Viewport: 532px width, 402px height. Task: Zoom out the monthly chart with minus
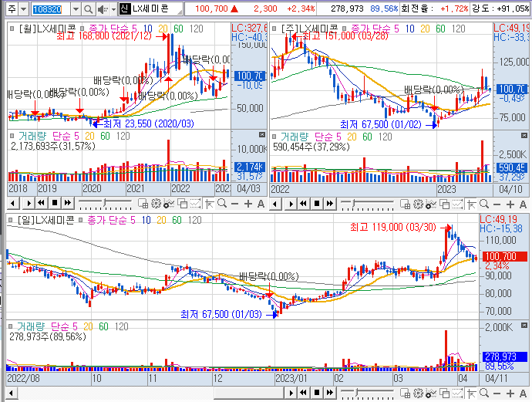(x=235, y=204)
